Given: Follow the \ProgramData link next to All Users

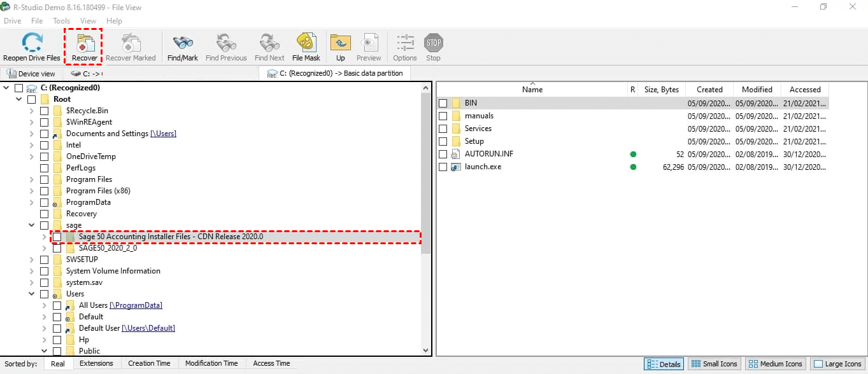Looking at the screenshot, I should 136,305.
